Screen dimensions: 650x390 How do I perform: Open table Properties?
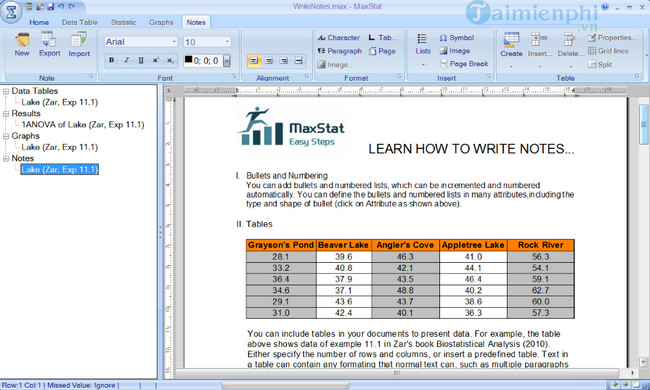(x=612, y=38)
